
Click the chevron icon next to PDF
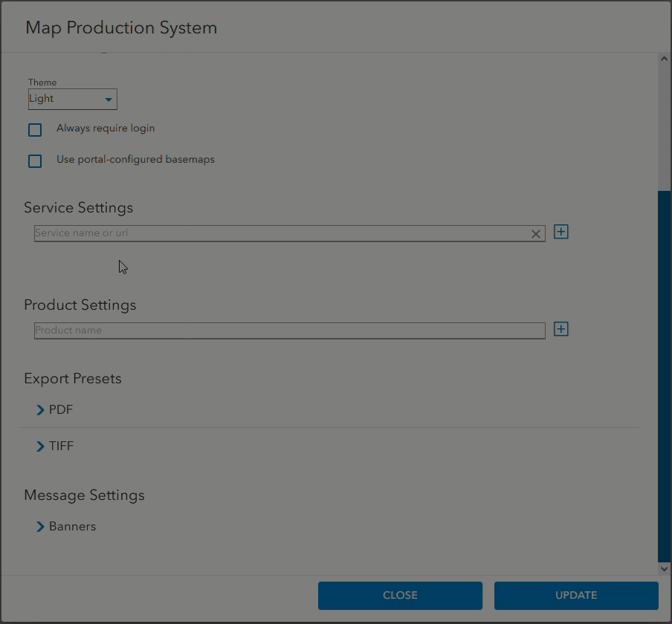tap(41, 409)
